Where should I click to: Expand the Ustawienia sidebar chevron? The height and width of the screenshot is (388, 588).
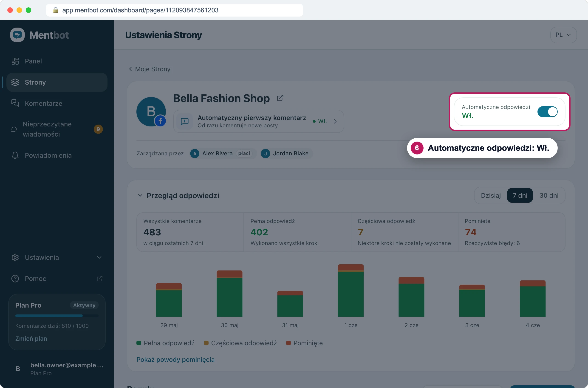point(99,257)
